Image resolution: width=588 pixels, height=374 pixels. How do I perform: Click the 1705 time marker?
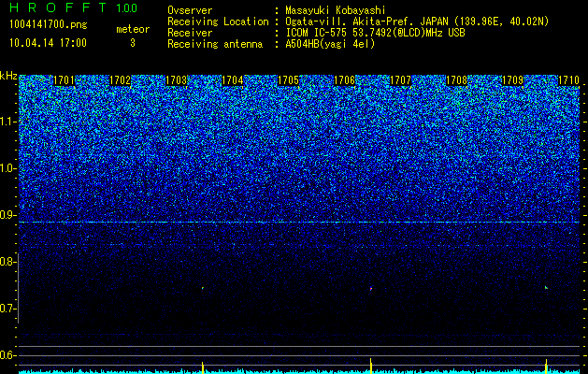pyautogui.click(x=288, y=80)
